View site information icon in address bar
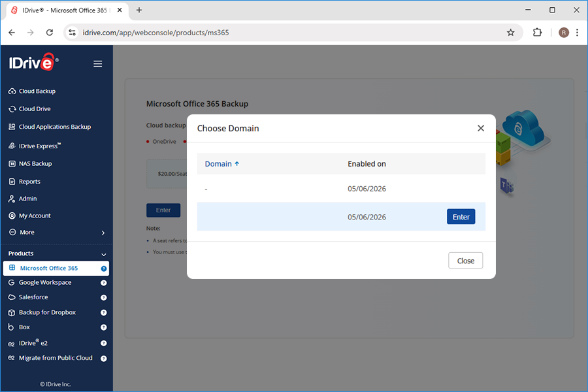 (72, 33)
